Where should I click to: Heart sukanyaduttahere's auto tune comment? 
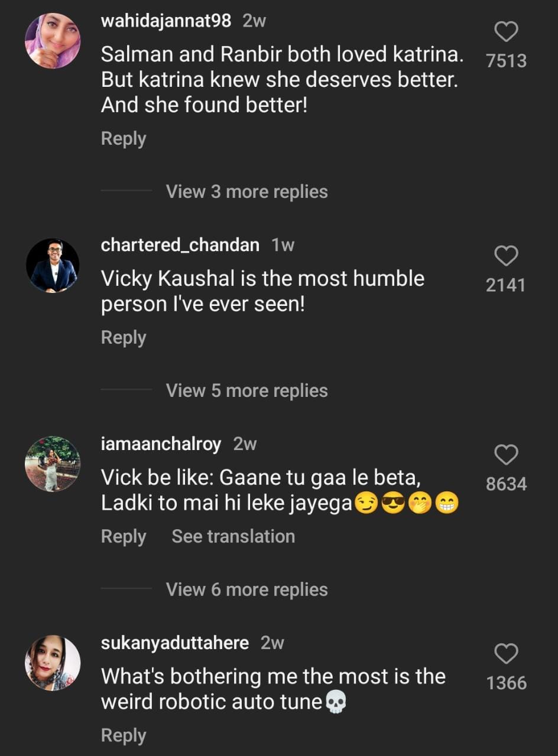click(x=506, y=654)
